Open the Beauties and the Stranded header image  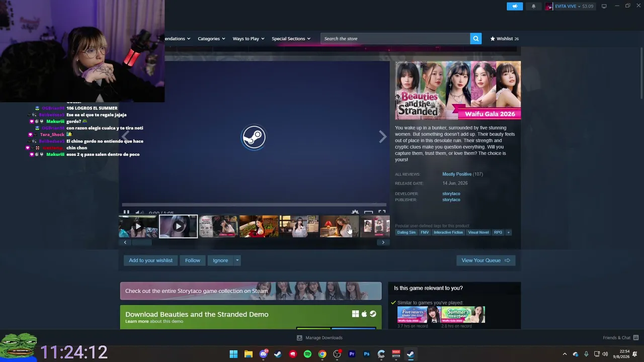(x=458, y=90)
